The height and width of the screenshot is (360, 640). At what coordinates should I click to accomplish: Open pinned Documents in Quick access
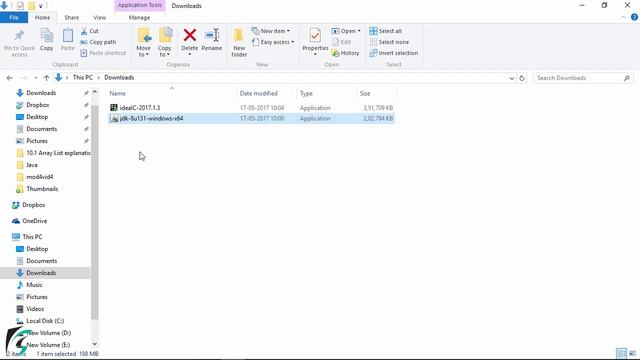[42, 129]
